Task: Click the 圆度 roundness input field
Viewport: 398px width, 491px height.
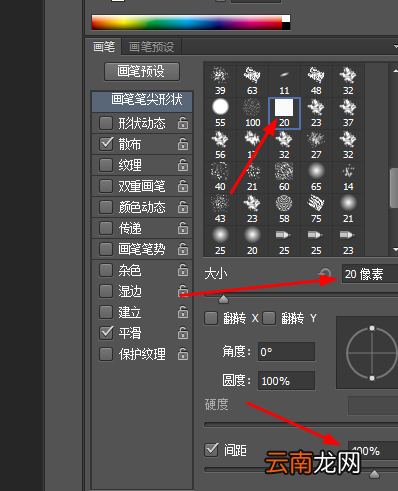Action: click(286, 380)
